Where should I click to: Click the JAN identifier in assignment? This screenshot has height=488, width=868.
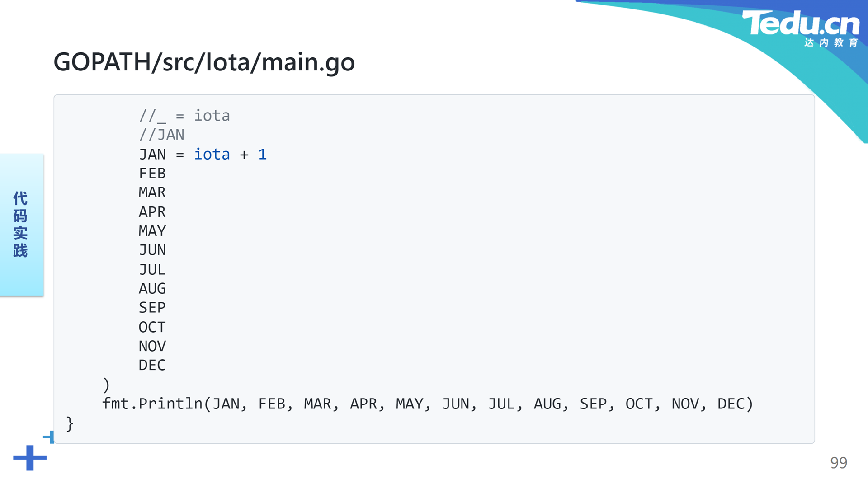click(152, 155)
